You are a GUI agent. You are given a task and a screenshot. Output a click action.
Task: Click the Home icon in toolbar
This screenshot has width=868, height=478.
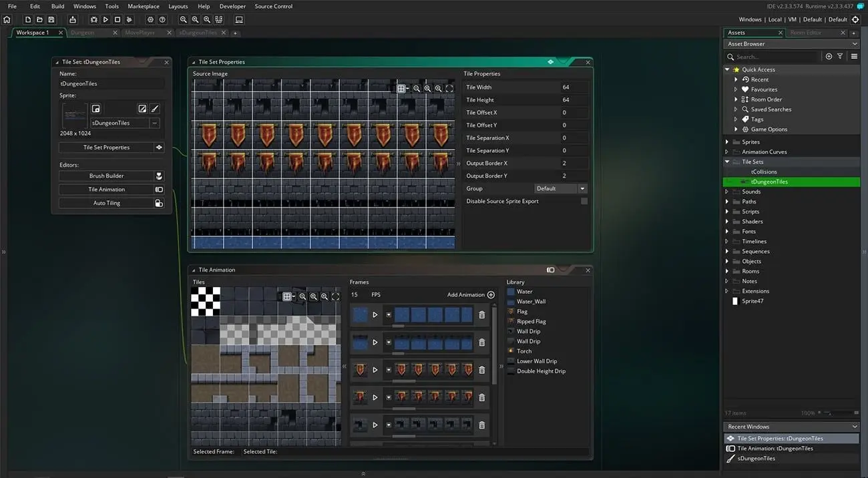click(x=7, y=19)
